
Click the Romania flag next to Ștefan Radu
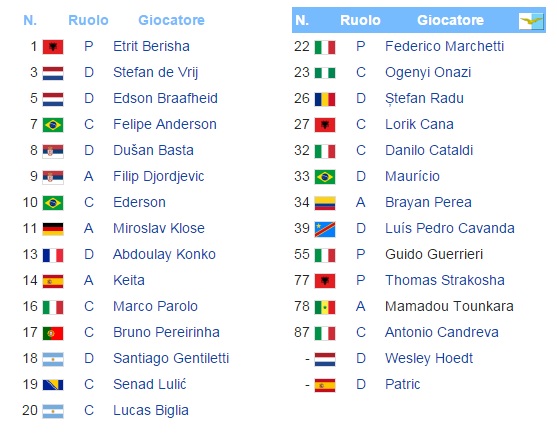click(x=325, y=99)
